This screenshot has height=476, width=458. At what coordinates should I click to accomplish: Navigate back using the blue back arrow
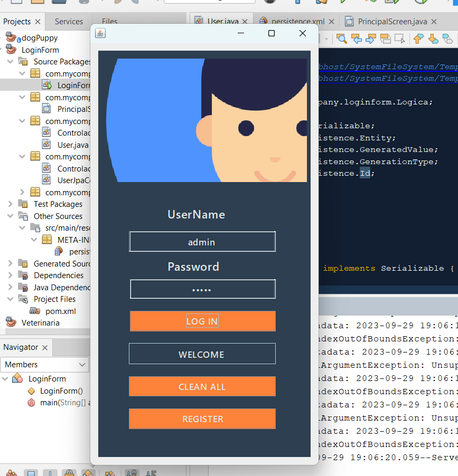pyautogui.click(x=357, y=39)
